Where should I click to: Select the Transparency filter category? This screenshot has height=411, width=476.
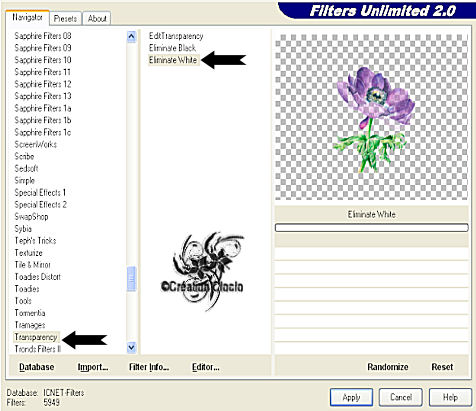36,337
